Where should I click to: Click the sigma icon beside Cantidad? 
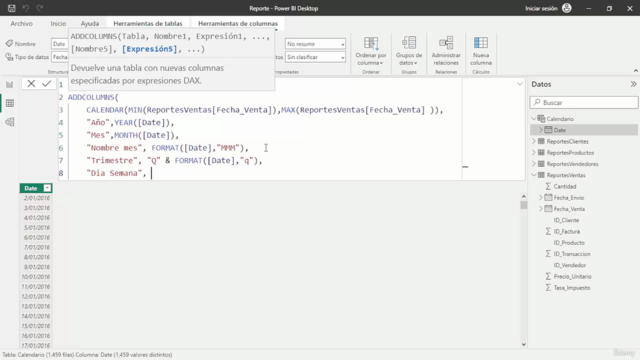548,186
